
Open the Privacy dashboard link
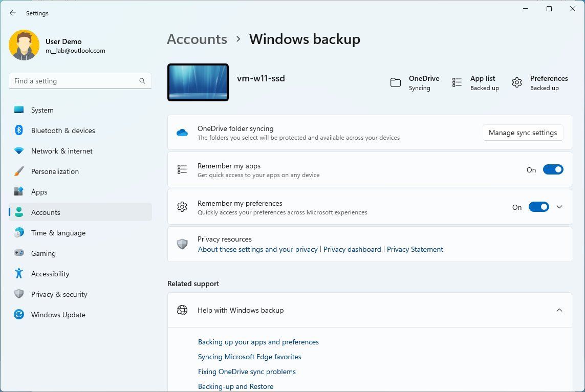(x=352, y=249)
